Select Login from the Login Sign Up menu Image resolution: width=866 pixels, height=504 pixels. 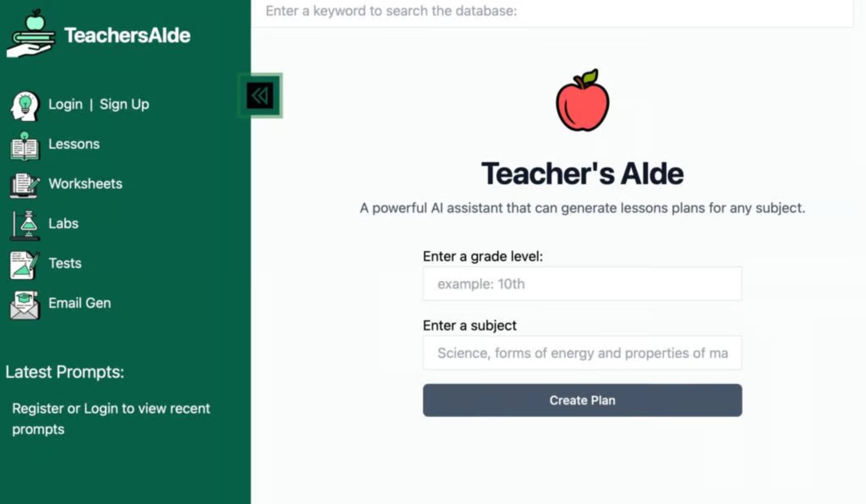coord(65,103)
